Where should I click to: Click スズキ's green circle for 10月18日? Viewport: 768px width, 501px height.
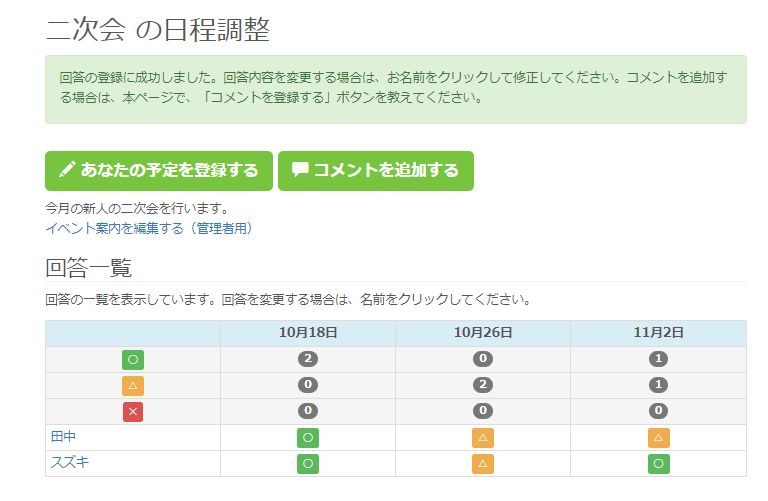pyautogui.click(x=308, y=463)
